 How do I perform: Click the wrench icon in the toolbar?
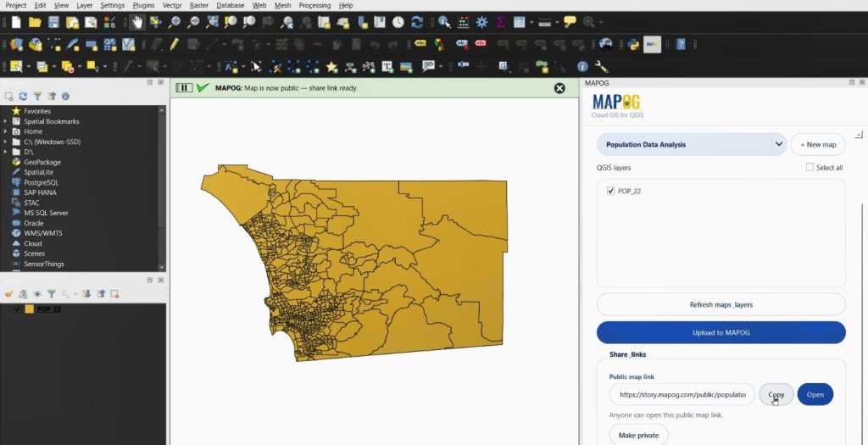601,67
